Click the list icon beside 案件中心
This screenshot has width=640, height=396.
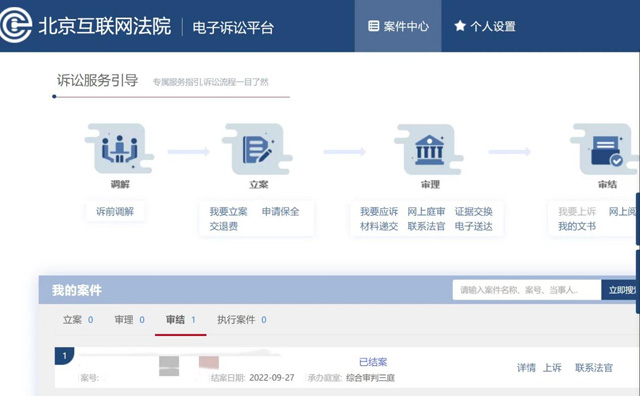373,26
